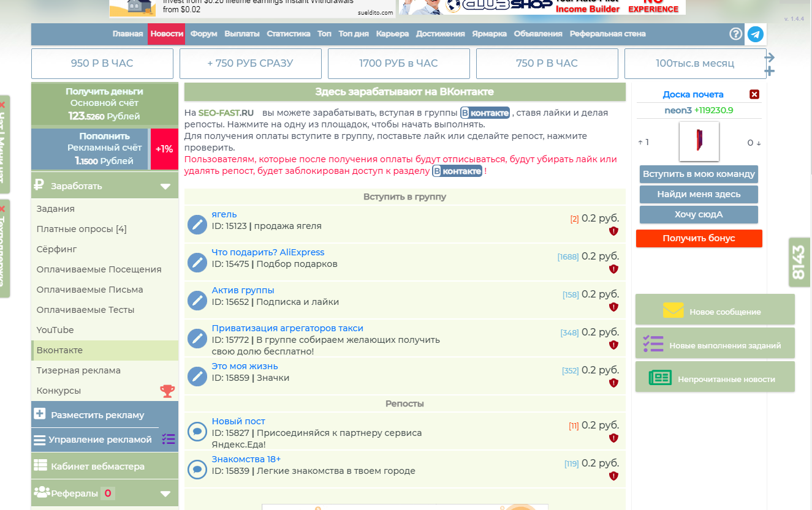
Task: Open Статистика in top navigation
Action: click(x=289, y=34)
